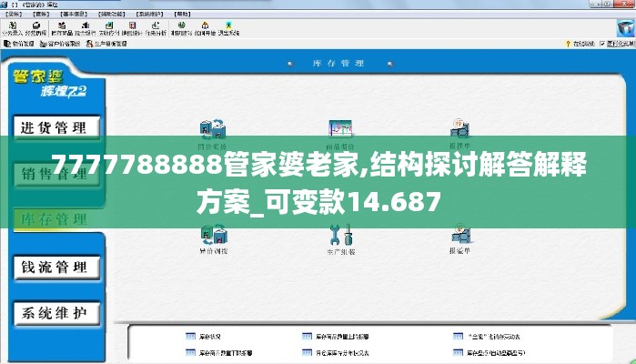
Task: Click the 销售统计 toolbar icon
Action: click(132, 29)
